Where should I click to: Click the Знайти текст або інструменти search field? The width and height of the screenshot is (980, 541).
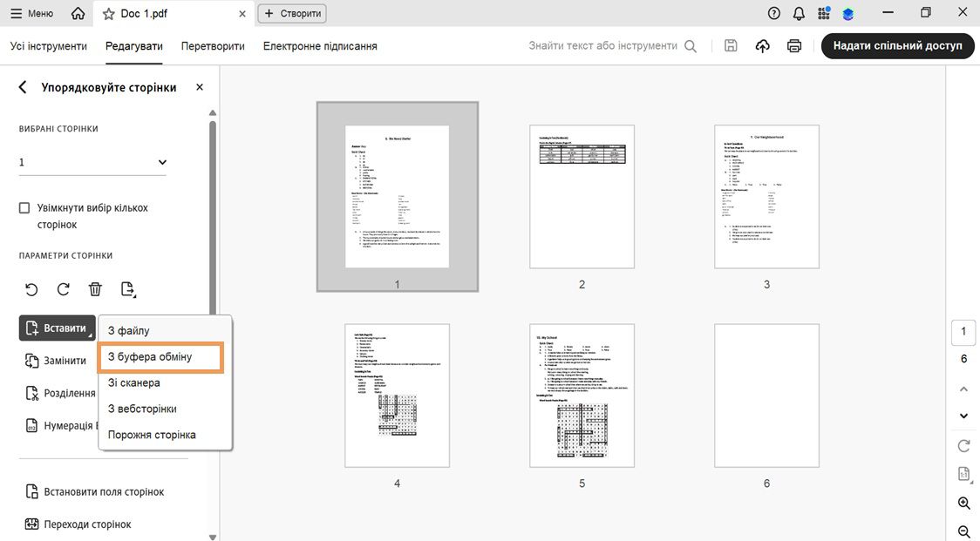603,45
